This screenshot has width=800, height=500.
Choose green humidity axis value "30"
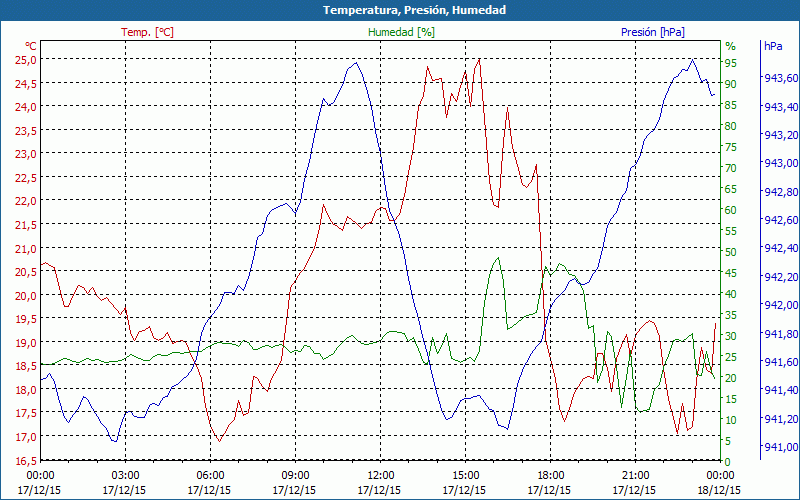click(x=731, y=336)
